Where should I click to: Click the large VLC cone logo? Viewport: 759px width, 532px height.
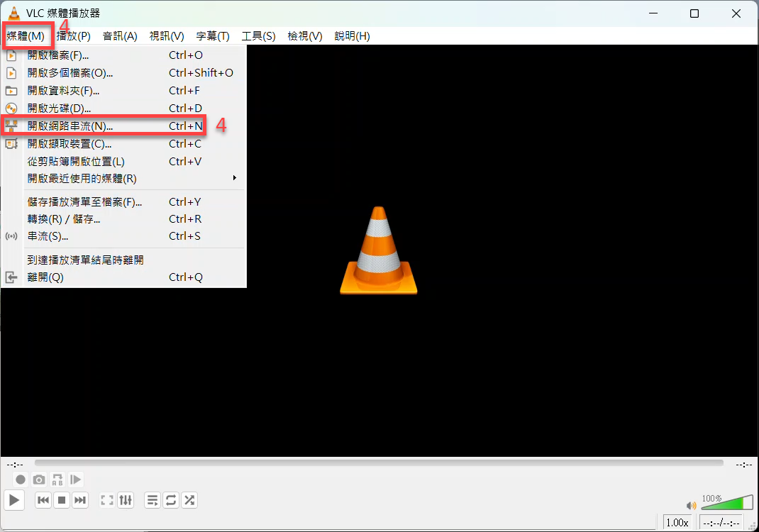pos(379,250)
